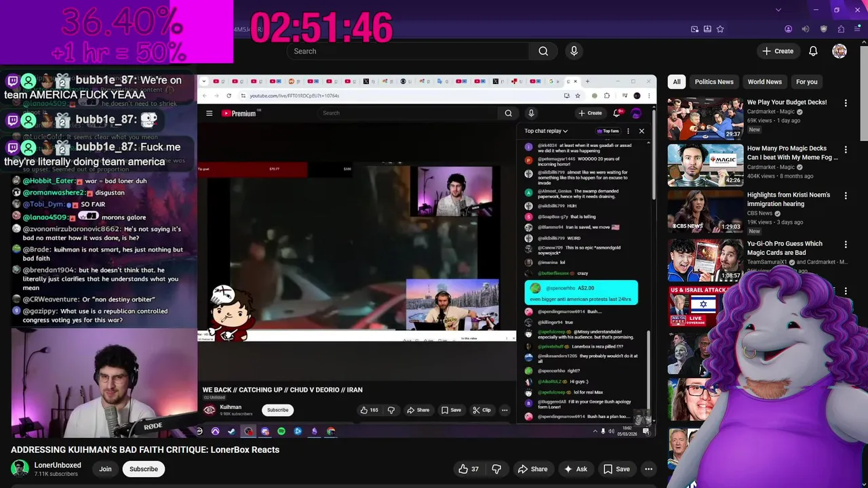Viewport: 868px width, 488px height.
Task: Select the World News chip
Action: (x=764, y=81)
